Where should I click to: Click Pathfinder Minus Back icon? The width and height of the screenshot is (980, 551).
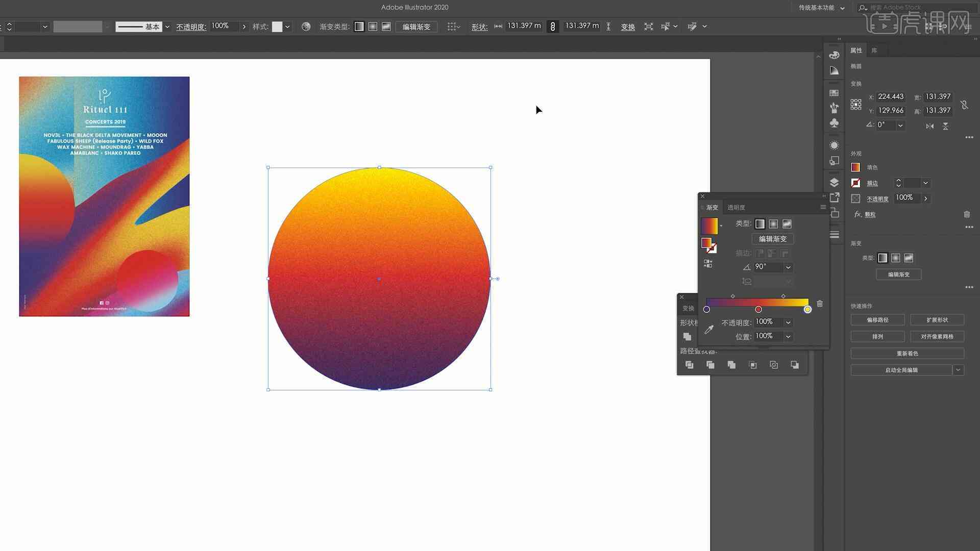795,365
